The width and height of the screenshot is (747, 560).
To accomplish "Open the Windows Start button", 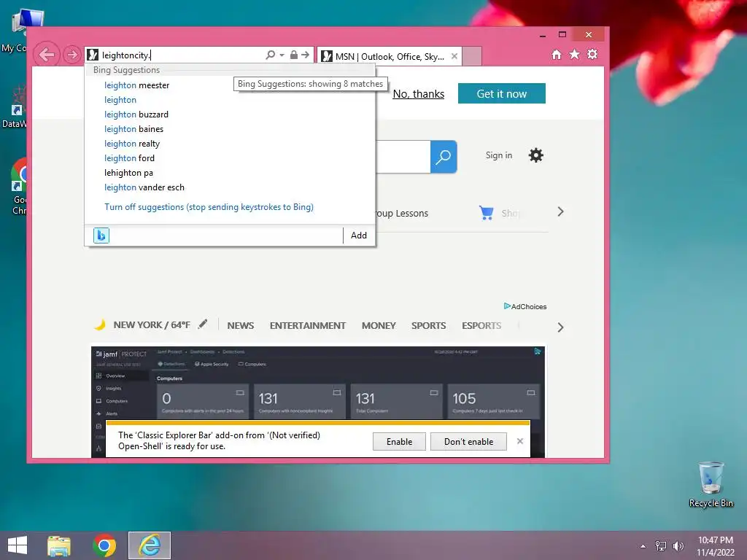I will 18,545.
